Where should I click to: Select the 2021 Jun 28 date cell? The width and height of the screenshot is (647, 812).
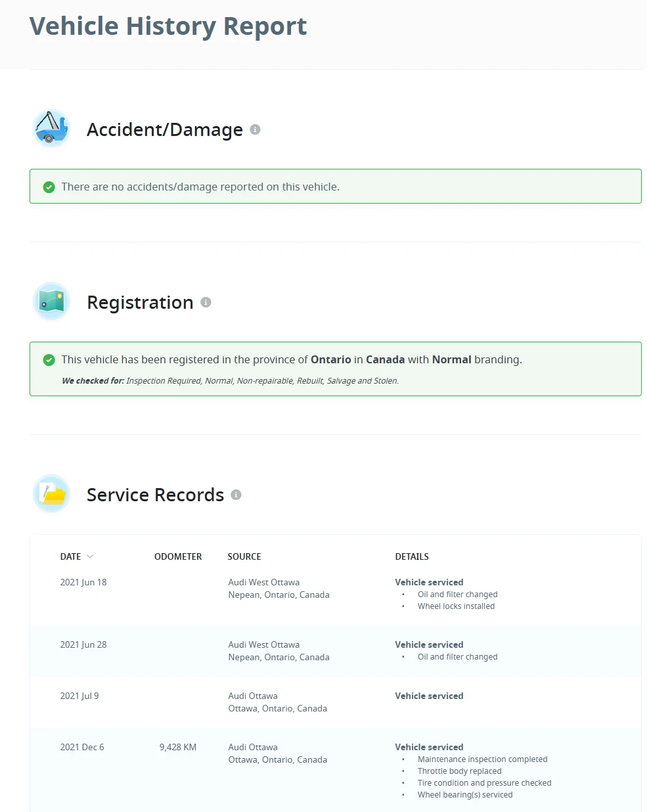(83, 644)
